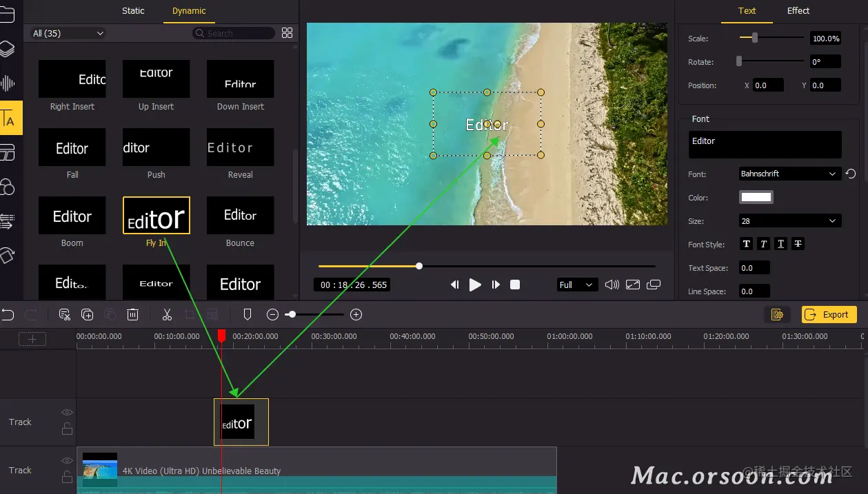Open the All (35) category dropdown
Viewport: 868px width, 494px height.
68,33
